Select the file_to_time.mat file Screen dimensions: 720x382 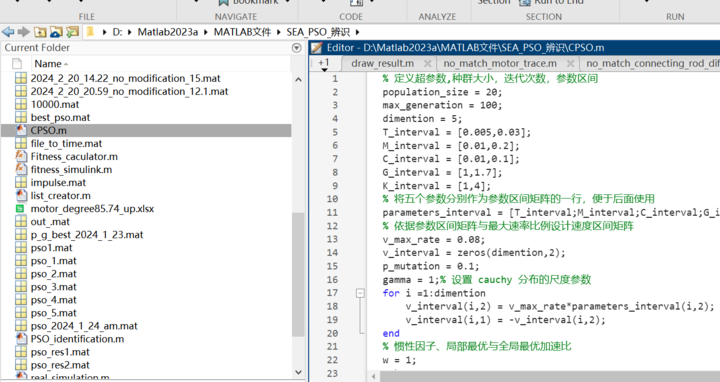point(66,144)
